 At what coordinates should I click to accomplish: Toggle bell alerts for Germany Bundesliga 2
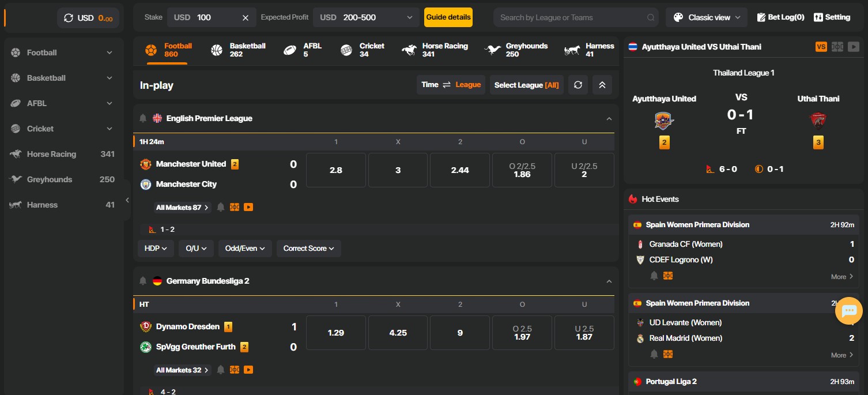[x=143, y=280]
